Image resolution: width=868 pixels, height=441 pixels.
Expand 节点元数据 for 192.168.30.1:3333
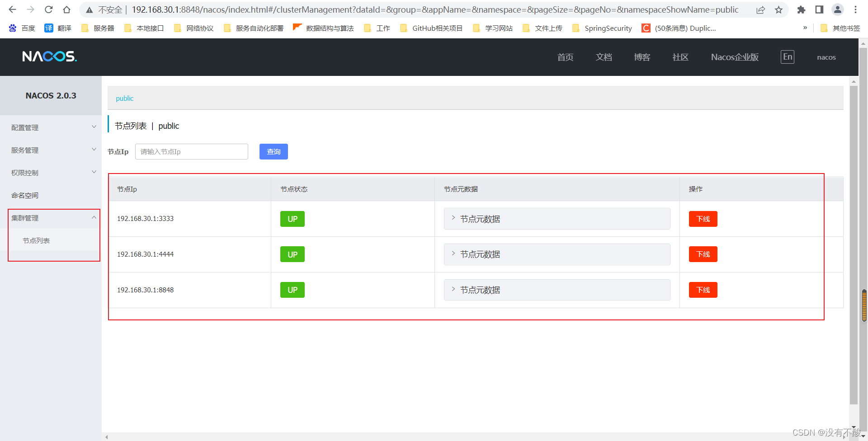(557, 219)
